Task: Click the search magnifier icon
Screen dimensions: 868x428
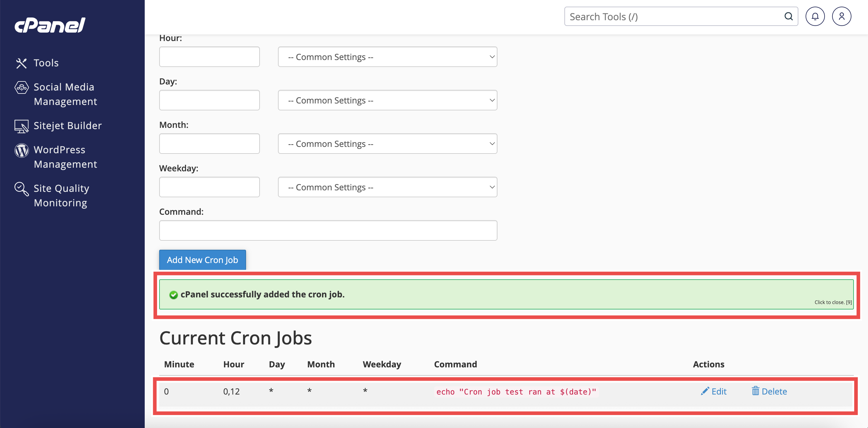Action: (788, 17)
